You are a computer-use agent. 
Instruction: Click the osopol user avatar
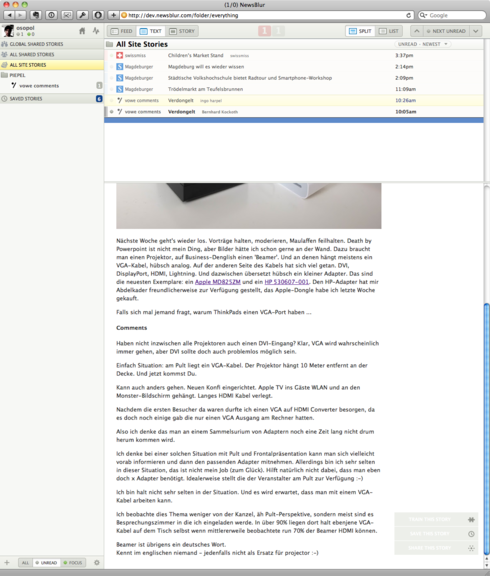coord(8,31)
